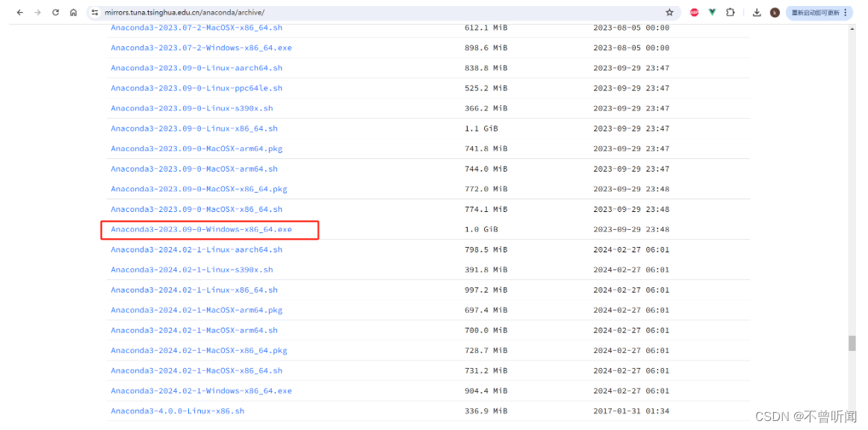Download Anaconda3-2024.02-1-Windows-x86_64.exe
This screenshot has width=868, height=430.
201,390
